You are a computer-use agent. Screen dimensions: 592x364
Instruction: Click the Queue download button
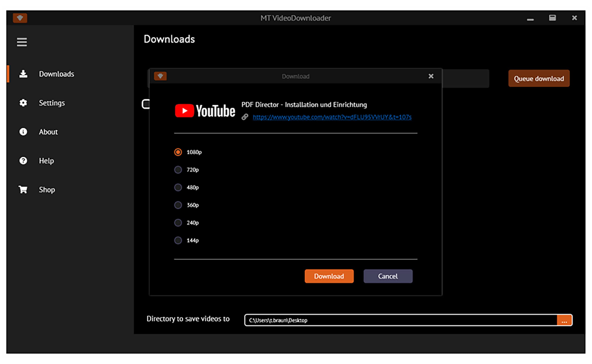click(539, 78)
